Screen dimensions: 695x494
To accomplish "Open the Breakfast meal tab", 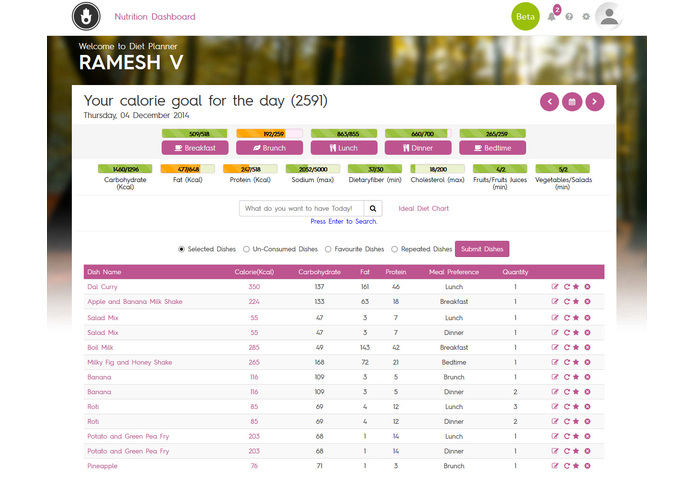I will pyautogui.click(x=195, y=148).
